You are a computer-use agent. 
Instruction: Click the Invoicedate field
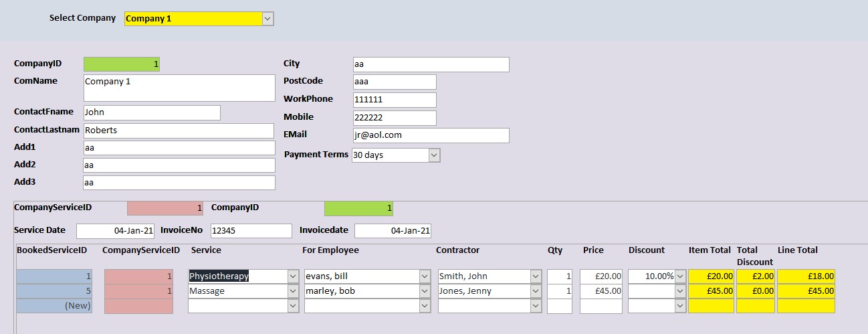tap(393, 231)
